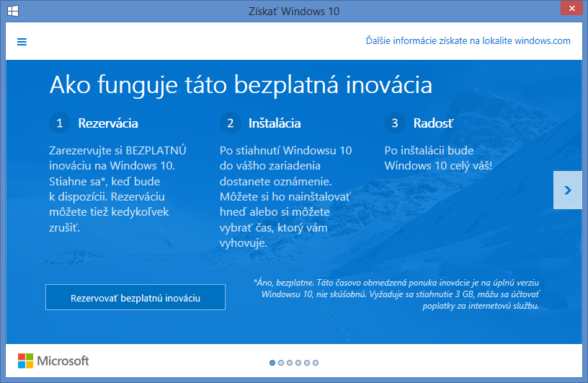Click the main heading 'Ako funguje táto bezplatná inovácia'
This screenshot has height=383, width=588.
[241, 85]
